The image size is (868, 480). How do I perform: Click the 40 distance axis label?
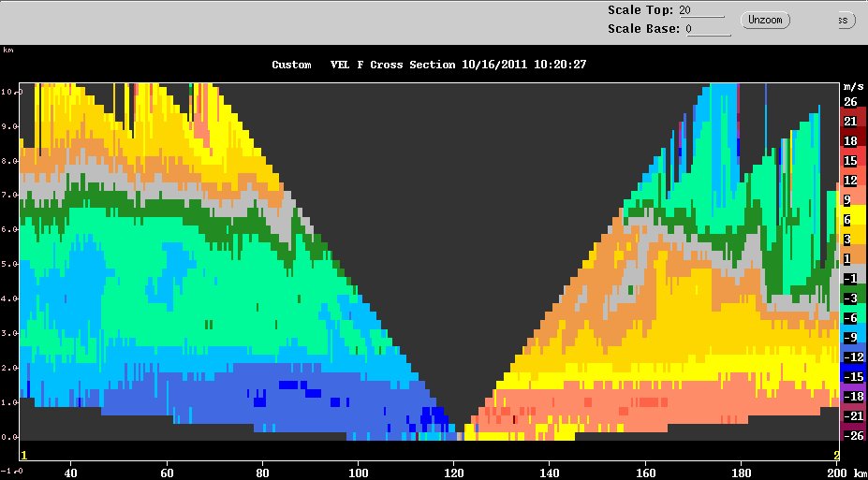[70, 473]
